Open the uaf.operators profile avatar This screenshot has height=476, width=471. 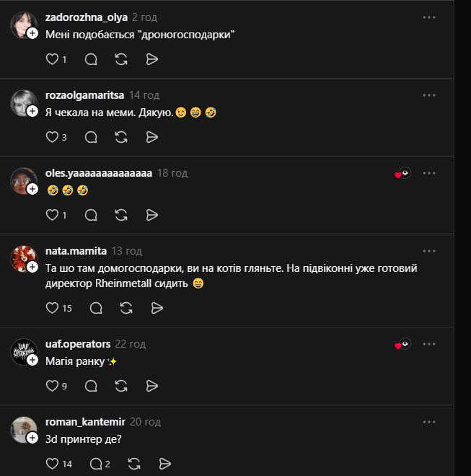[23, 351]
